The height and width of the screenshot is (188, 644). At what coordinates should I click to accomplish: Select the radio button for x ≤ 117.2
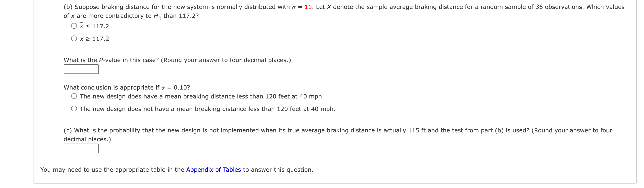tap(74, 25)
